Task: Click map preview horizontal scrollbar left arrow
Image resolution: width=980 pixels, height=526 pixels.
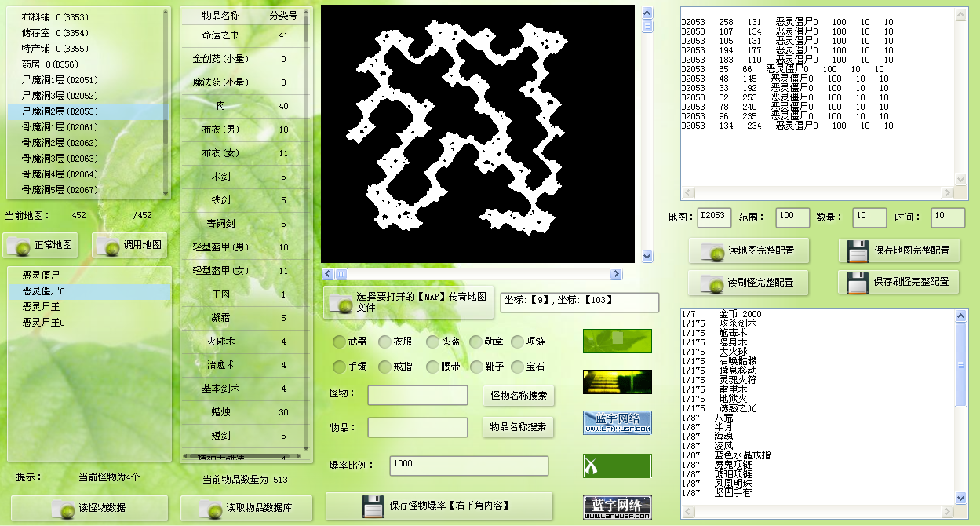Action: [329, 274]
